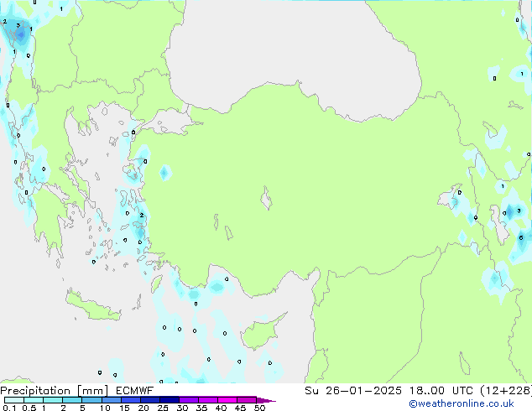Click the 25–30 mm legend swatch
This screenshot has height=411, width=532.
coord(169,400)
